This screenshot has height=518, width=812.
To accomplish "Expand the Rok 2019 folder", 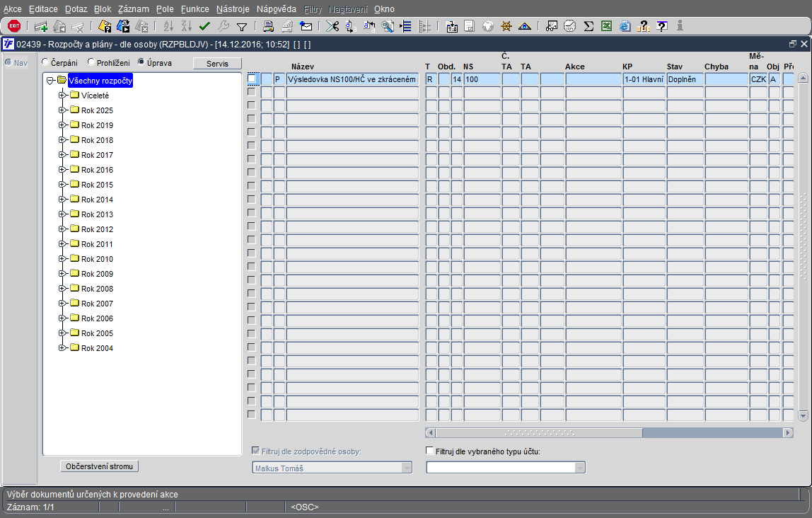I will click(x=62, y=125).
